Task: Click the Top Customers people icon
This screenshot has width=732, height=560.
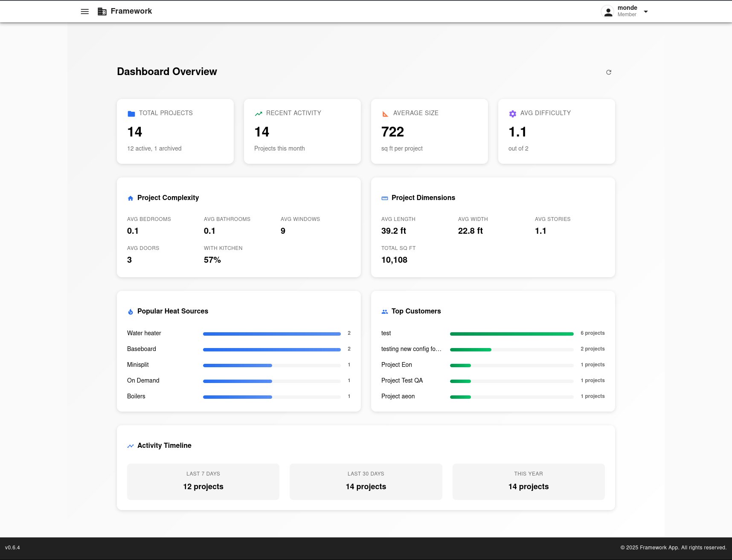Action: point(385,312)
